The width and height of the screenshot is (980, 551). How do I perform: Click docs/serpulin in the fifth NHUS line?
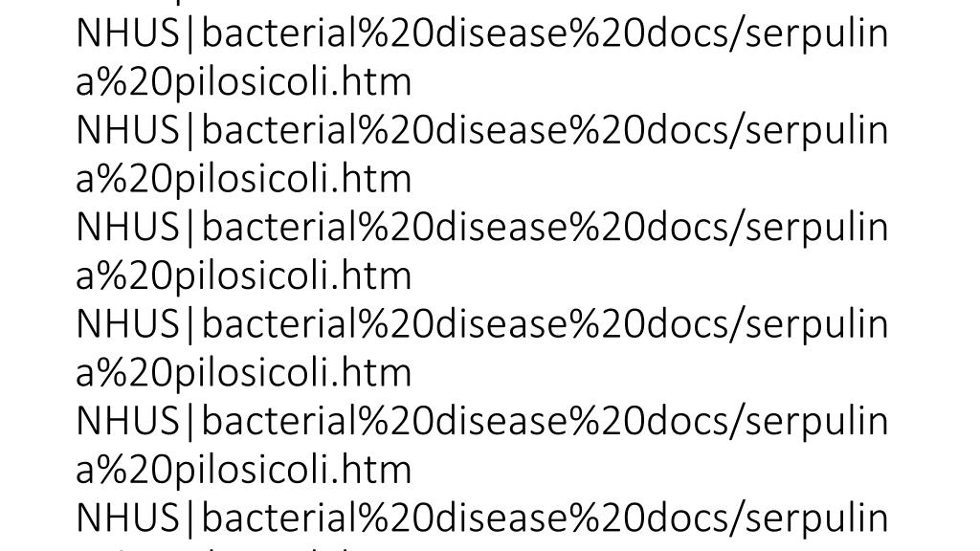coord(759,423)
